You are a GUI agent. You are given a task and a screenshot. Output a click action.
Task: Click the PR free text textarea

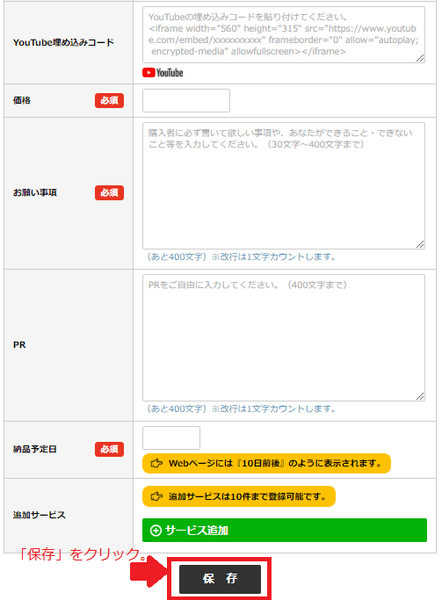[284, 338]
